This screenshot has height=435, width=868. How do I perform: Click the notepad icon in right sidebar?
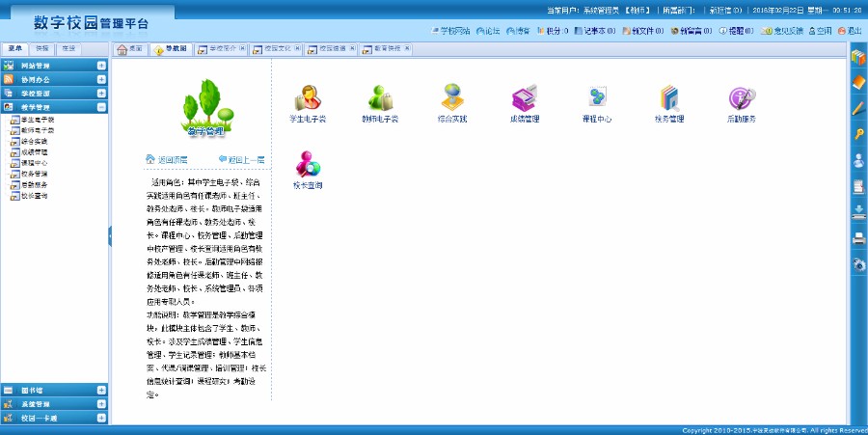coord(858,186)
